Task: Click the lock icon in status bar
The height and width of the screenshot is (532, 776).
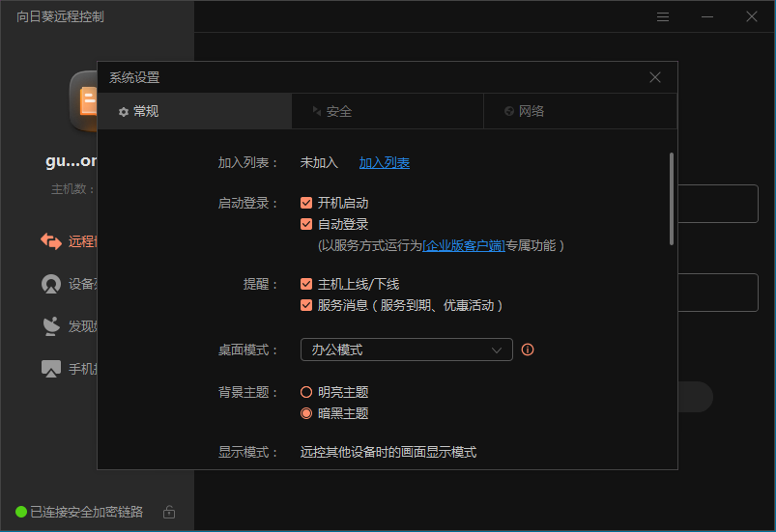Action: 169,512
